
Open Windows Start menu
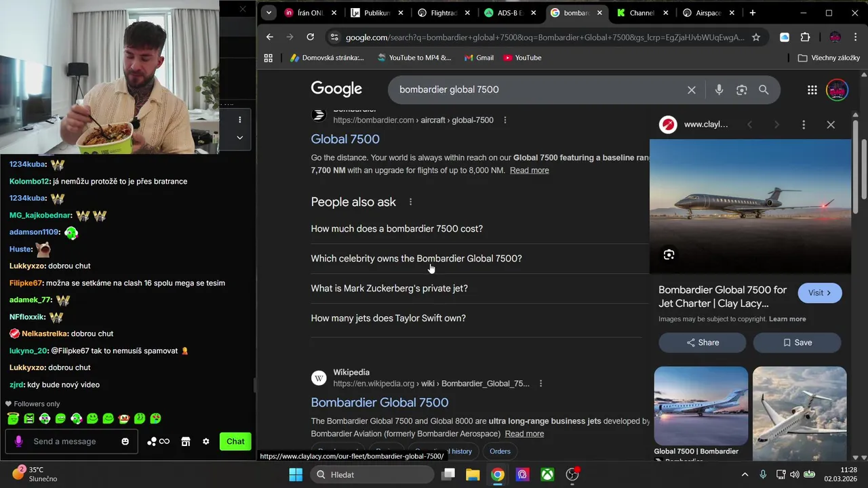tap(296, 474)
